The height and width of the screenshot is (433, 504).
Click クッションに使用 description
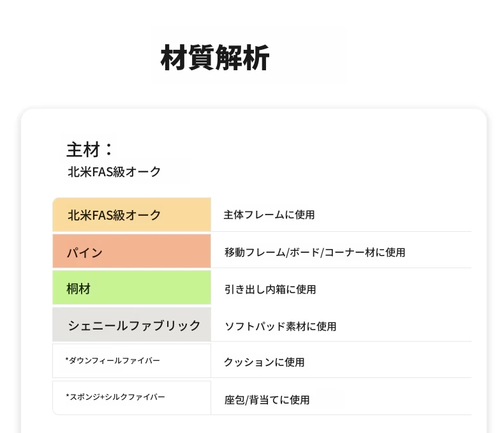[x=264, y=362]
